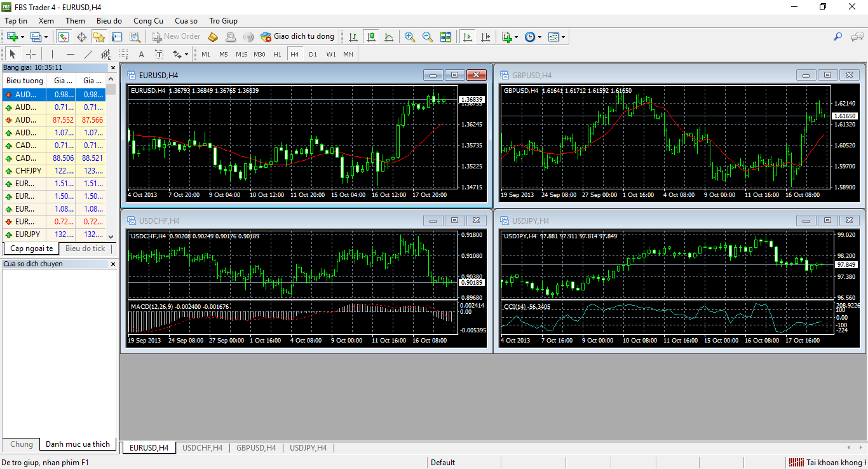Switch to the Chung tab
The image size is (868, 469).
point(22,444)
